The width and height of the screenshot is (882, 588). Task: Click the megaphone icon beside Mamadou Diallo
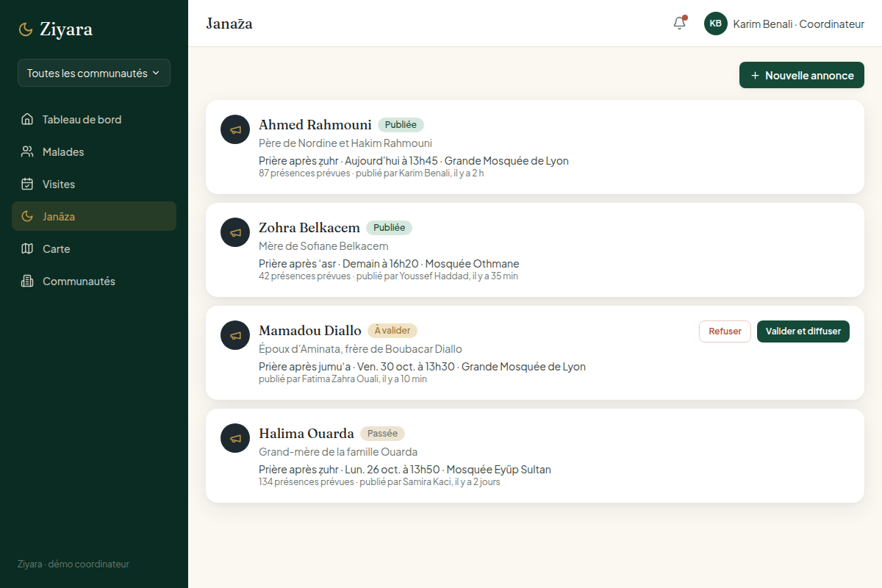[235, 335]
